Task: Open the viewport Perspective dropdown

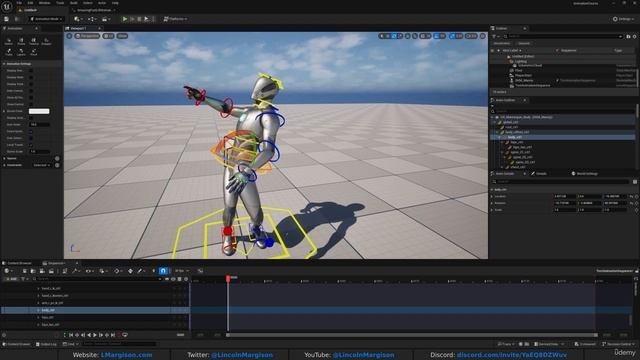Action: [x=87, y=36]
